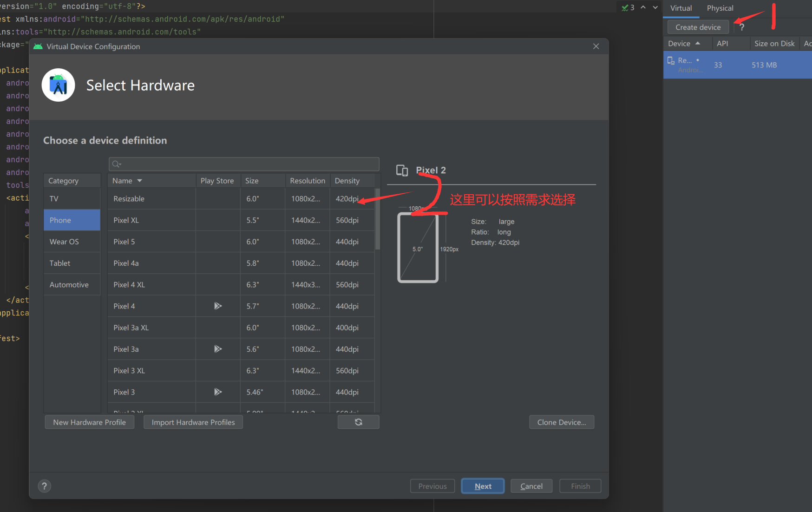Click the Category column header
This screenshot has width=812, height=512.
pos(72,181)
